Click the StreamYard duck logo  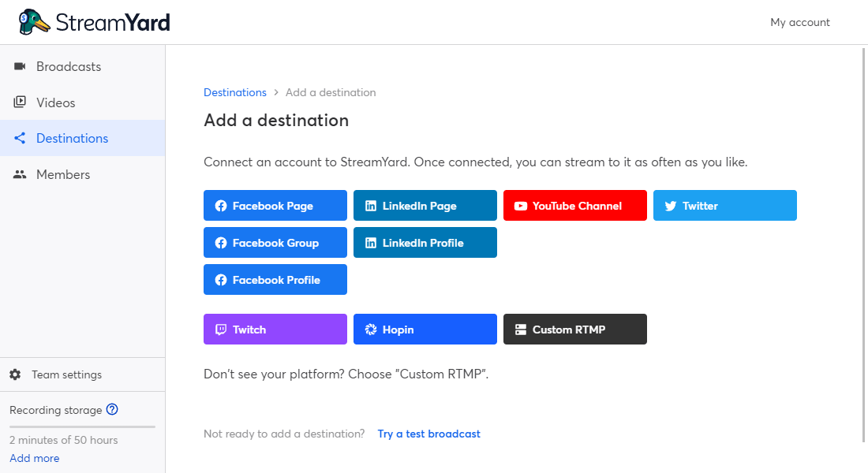point(35,22)
